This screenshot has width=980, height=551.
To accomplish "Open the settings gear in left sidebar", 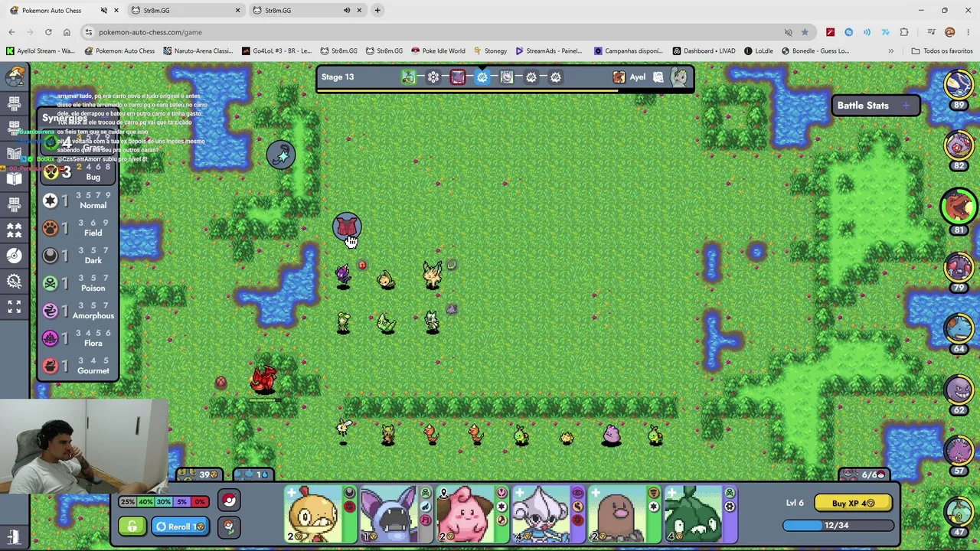I will pyautogui.click(x=14, y=282).
